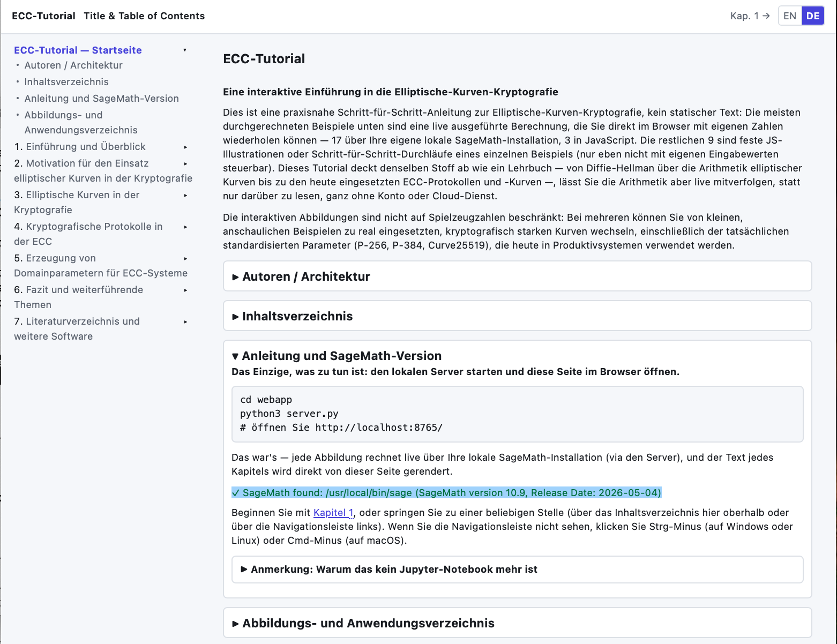Image resolution: width=837 pixels, height=644 pixels.
Task: Click the ECC-Tutorial title in header
Action: (x=43, y=16)
